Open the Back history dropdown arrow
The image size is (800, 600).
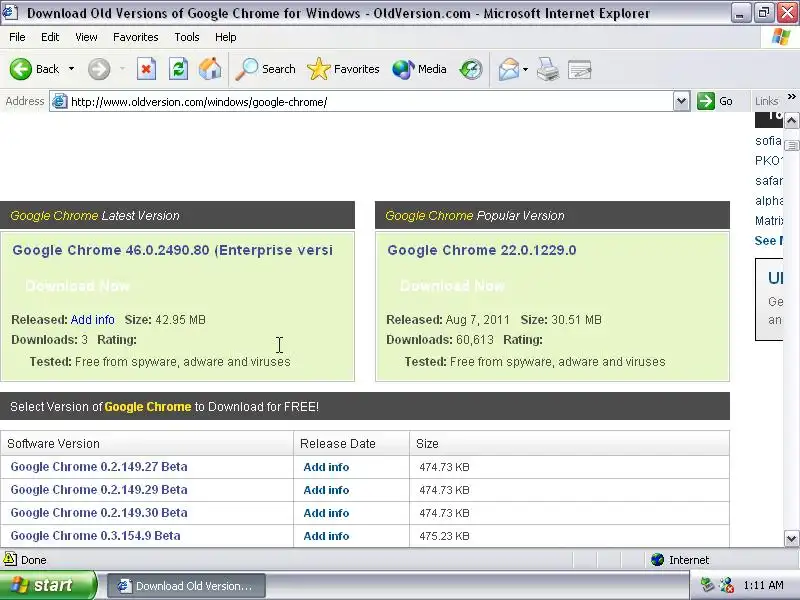coord(71,69)
